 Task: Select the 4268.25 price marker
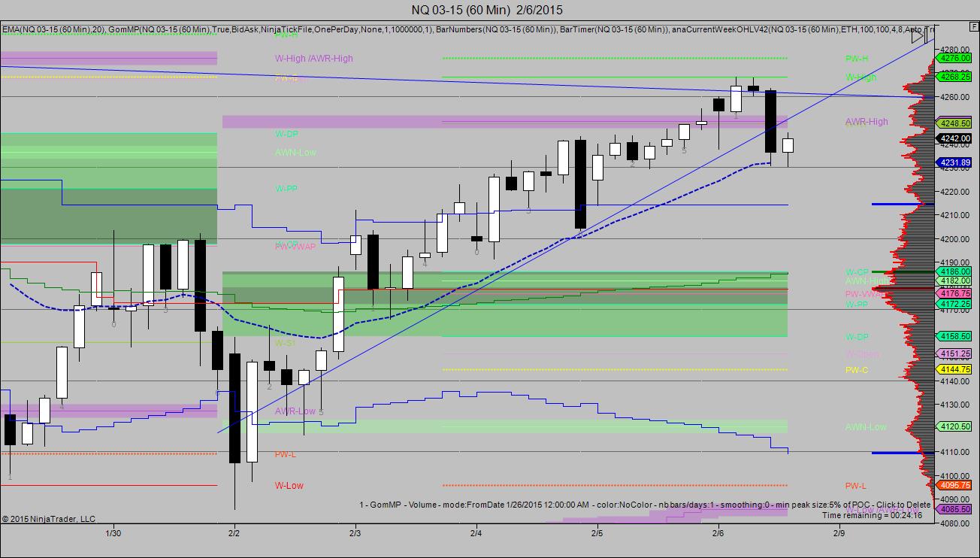coord(954,76)
